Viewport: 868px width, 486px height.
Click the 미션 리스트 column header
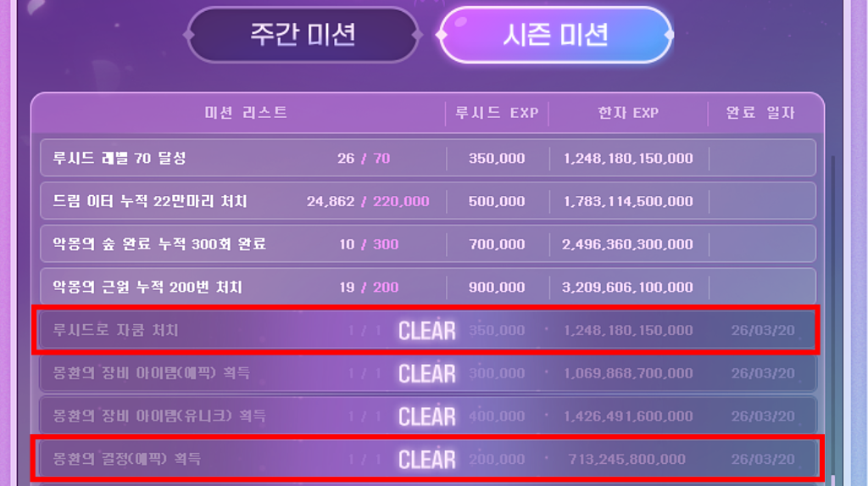tap(246, 113)
